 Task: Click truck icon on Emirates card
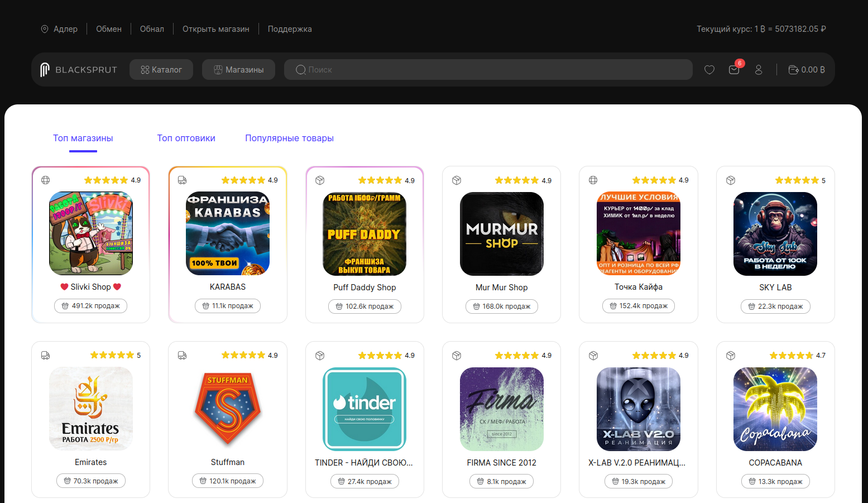click(46, 356)
